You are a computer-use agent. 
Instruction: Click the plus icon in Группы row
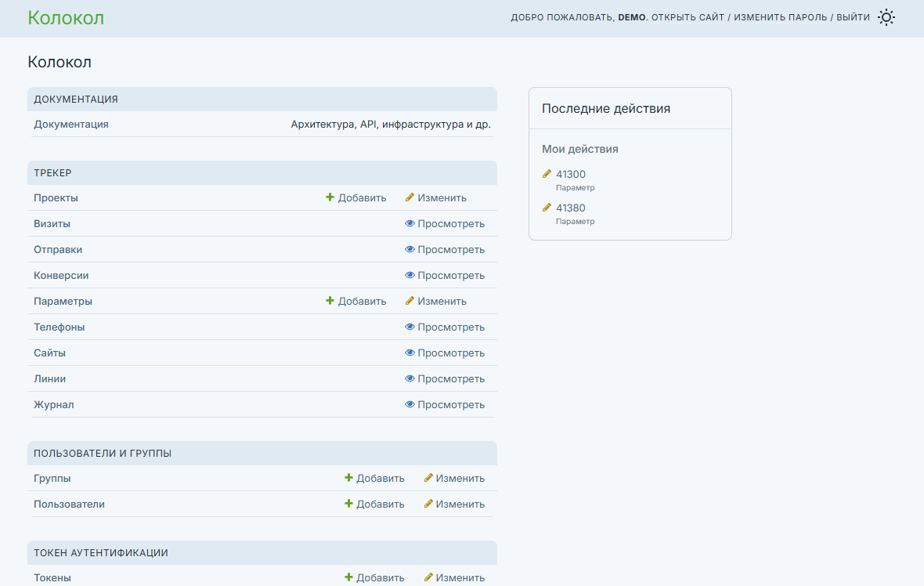point(348,478)
